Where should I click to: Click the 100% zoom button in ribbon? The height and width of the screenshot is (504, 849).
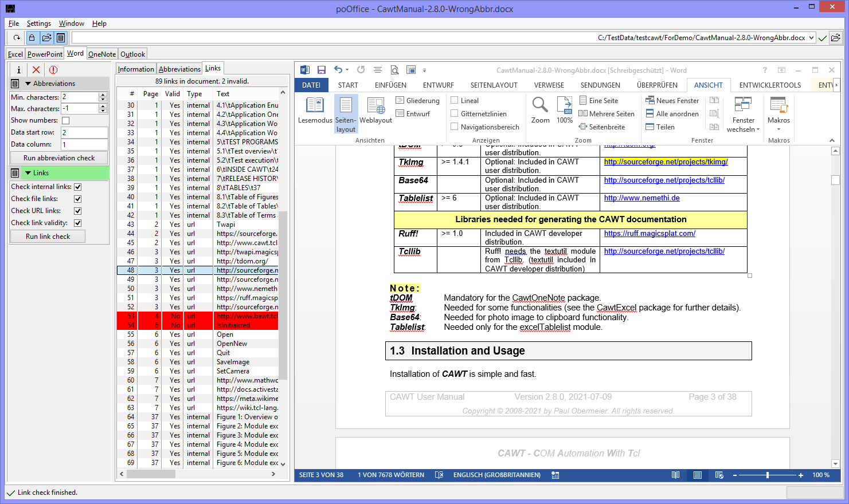565,111
